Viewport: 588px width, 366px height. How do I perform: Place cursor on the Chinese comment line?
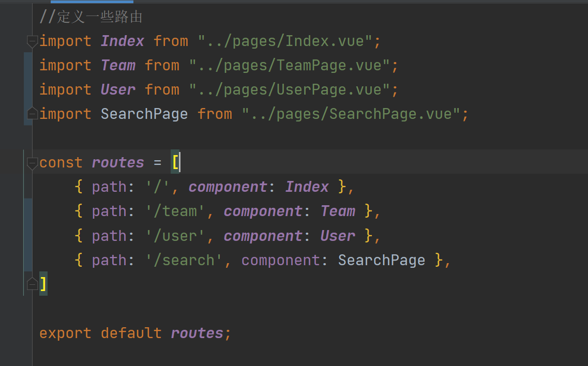91,17
